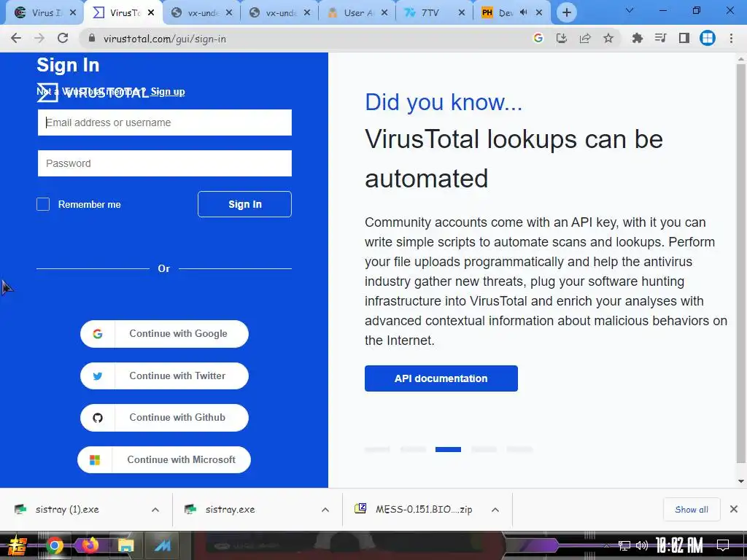Open a new tab with plus button
Screen dimensions: 747x560
pos(566,13)
